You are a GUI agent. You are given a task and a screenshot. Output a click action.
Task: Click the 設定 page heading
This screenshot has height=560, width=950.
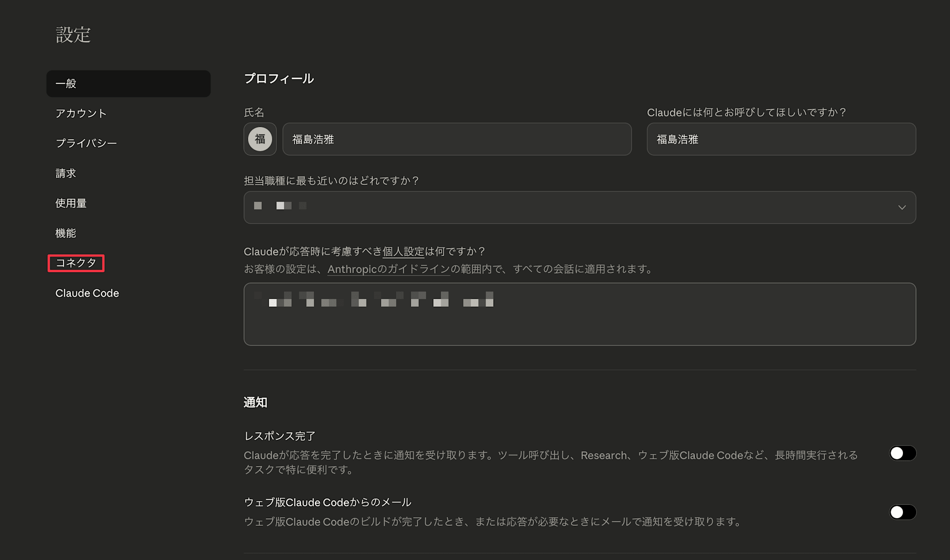73,35
